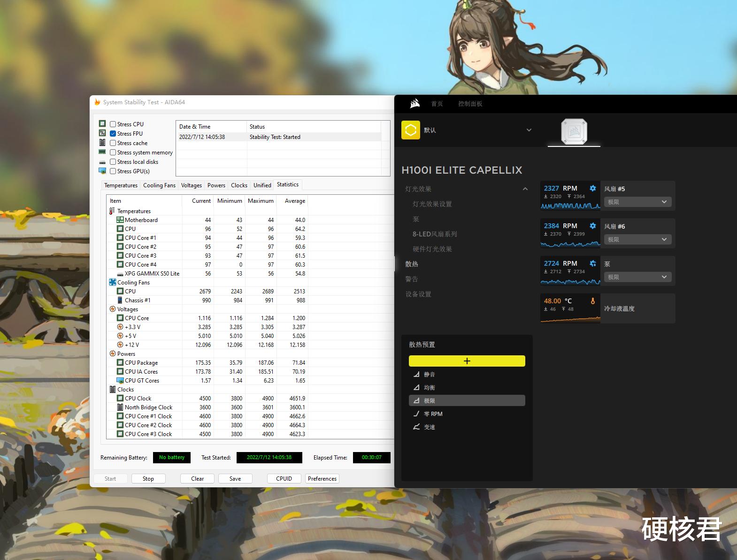Click the Cooling Fans group fan icon

point(113,282)
